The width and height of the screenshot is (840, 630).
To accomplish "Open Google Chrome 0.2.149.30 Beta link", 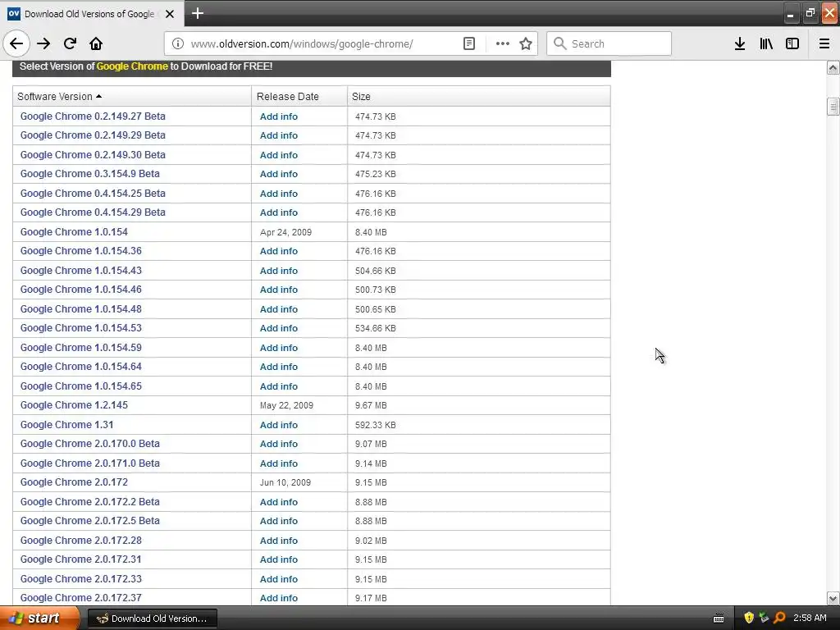I will 93,155.
